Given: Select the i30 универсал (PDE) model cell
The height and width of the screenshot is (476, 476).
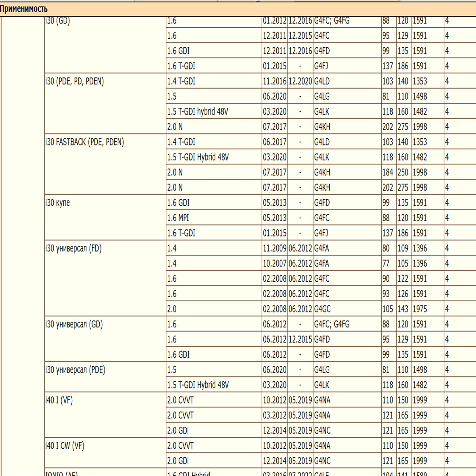Looking at the screenshot, I should [x=75, y=370].
